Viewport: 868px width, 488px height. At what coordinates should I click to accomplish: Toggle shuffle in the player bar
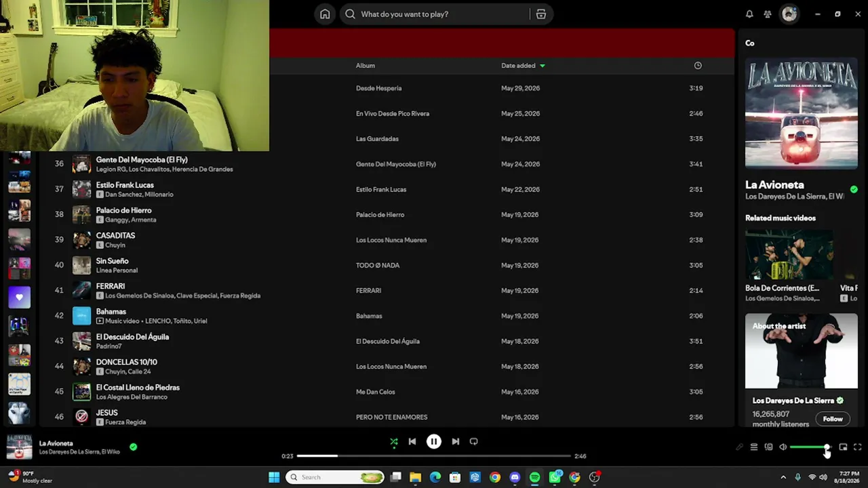pyautogui.click(x=394, y=442)
